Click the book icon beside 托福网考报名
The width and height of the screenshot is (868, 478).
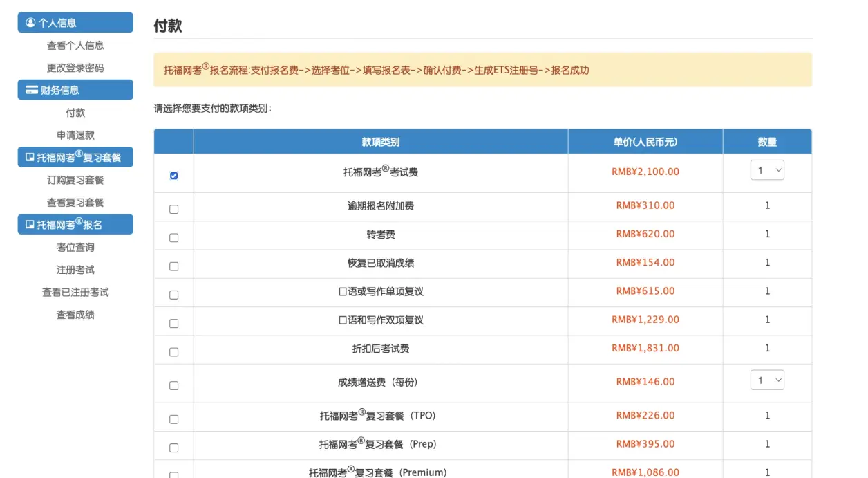tap(30, 224)
